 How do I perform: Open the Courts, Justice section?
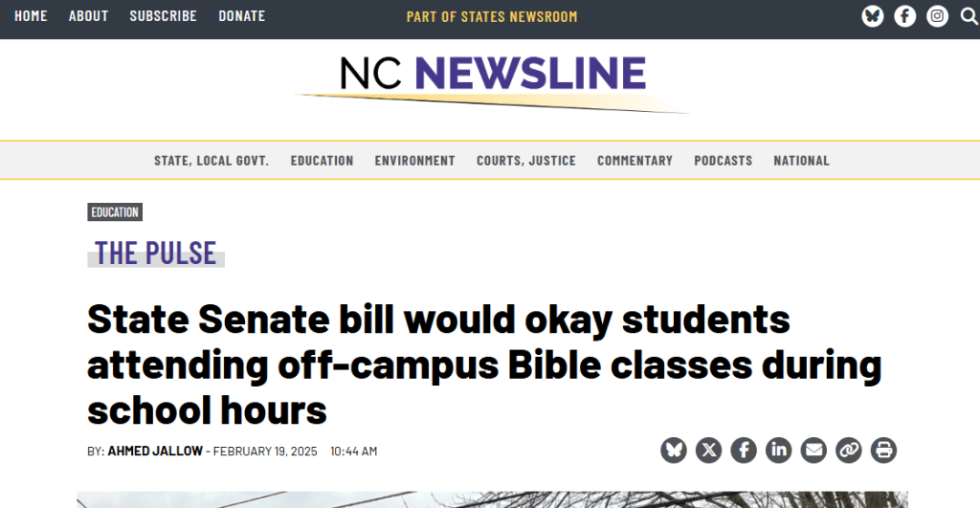[x=526, y=161]
